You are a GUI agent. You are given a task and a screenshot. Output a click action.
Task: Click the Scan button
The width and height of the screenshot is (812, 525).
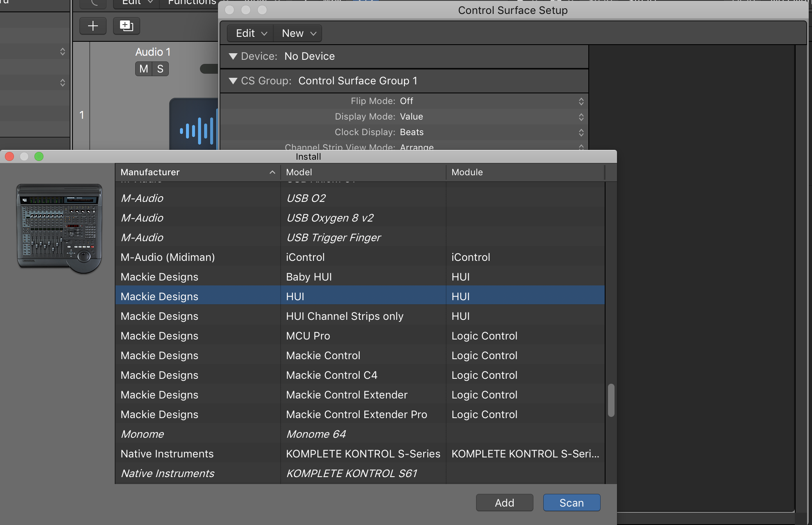click(x=572, y=502)
